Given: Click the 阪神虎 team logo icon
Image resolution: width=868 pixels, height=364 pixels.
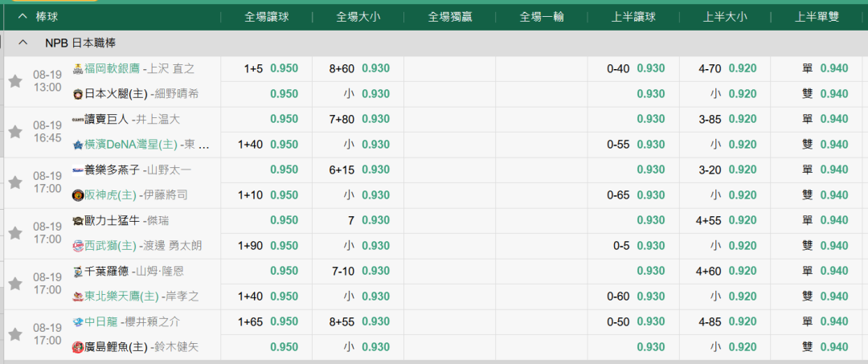Looking at the screenshot, I should (x=78, y=195).
